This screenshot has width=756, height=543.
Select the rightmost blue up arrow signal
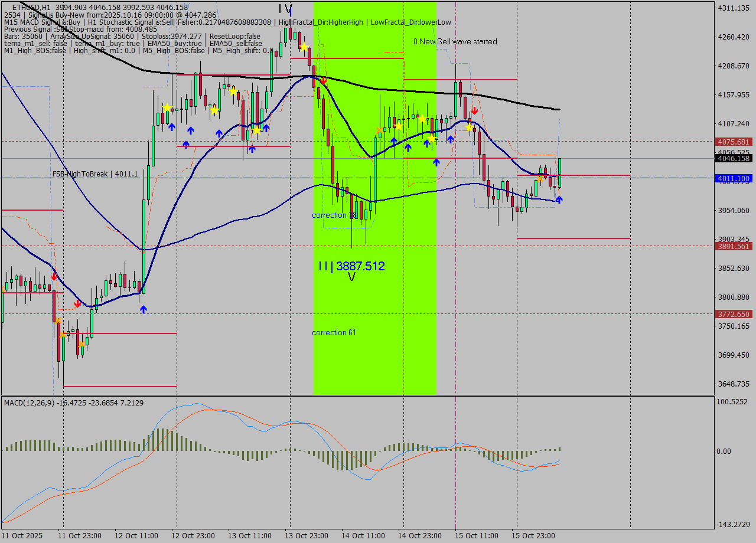559,199
